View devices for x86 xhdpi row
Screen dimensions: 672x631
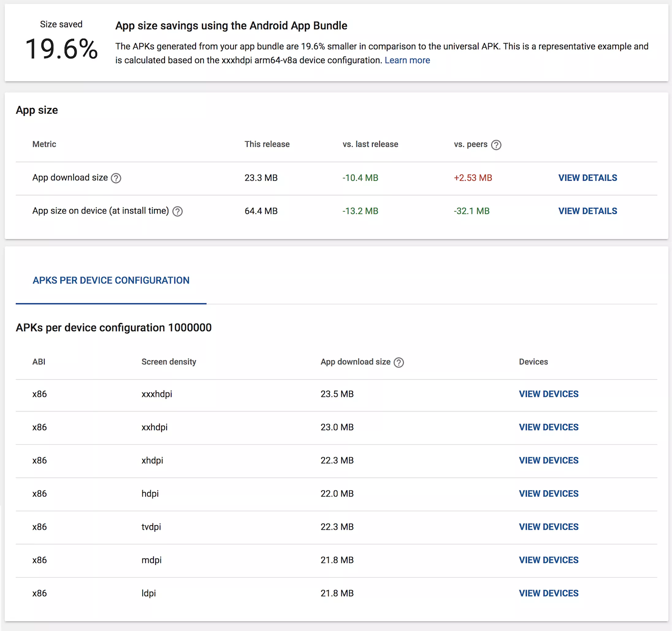tap(548, 460)
